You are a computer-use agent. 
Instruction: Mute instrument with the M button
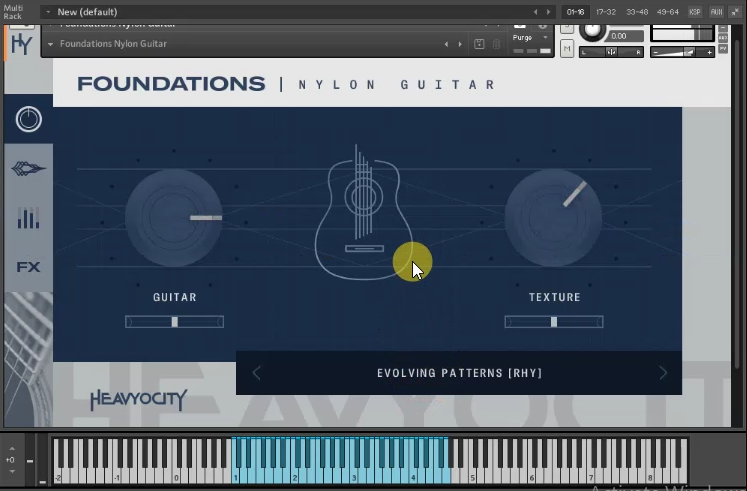567,49
